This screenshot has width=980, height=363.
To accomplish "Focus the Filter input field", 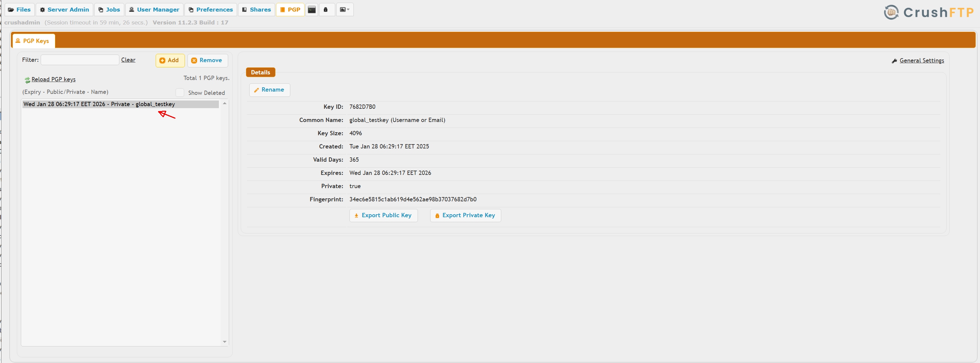I will [x=80, y=60].
